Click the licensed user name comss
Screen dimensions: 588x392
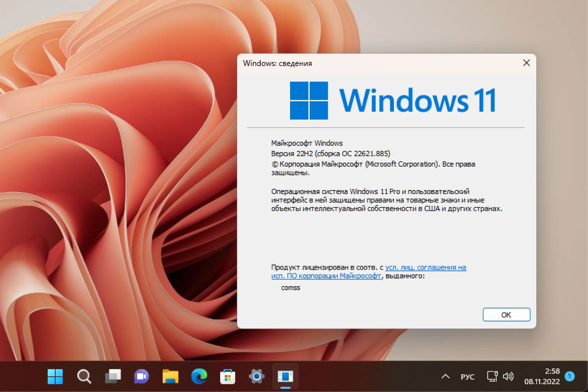click(290, 287)
